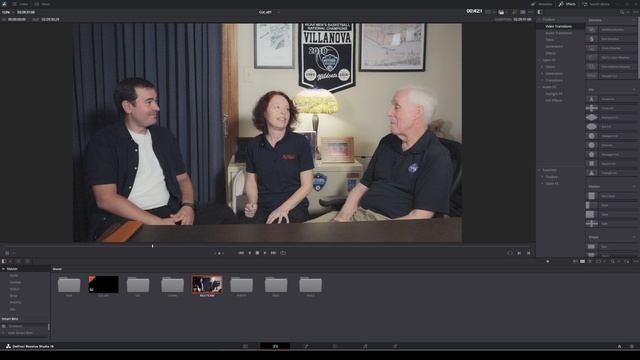Select the Smooth Cut transition
The width and height of the screenshot is (640, 360).
pyautogui.click(x=611, y=76)
